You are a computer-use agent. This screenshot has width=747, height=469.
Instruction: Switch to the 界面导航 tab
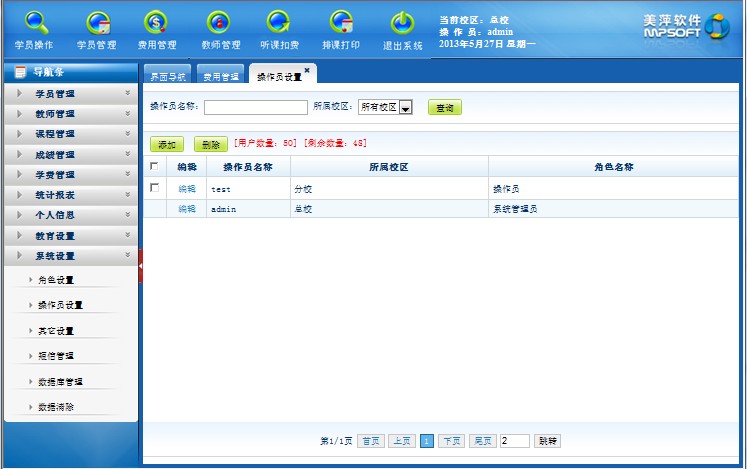click(167, 76)
